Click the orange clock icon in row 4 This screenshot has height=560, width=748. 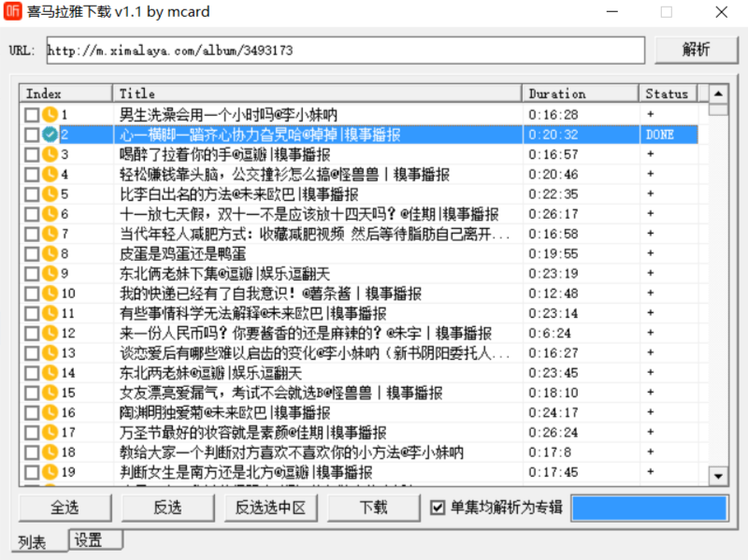[x=50, y=174]
